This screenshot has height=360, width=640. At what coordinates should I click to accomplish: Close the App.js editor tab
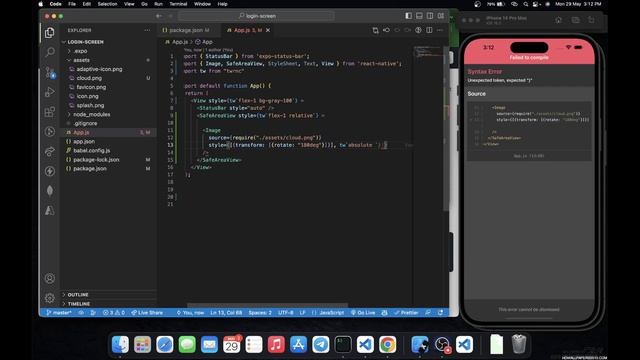pos(268,30)
